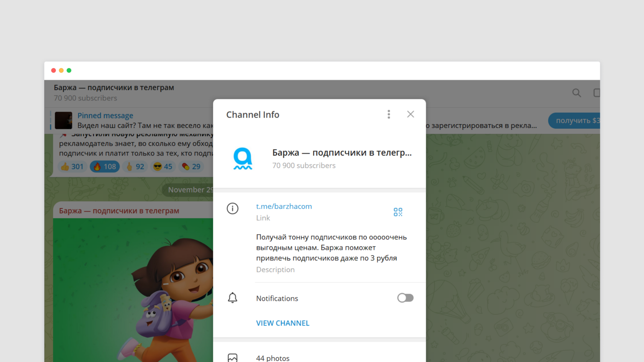Click the red channel name above the image post
This screenshot has height=362, width=644.
[119, 211]
